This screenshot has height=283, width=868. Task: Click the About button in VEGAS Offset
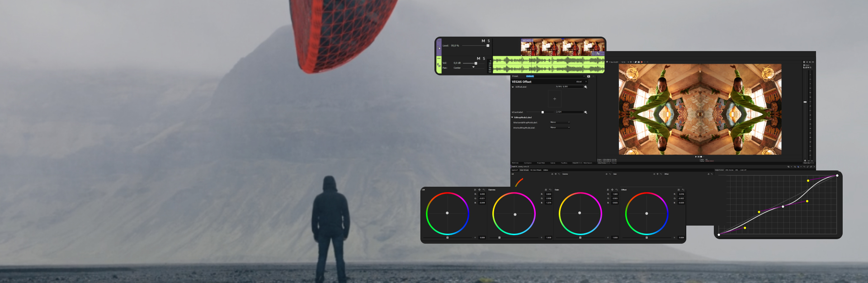click(579, 82)
